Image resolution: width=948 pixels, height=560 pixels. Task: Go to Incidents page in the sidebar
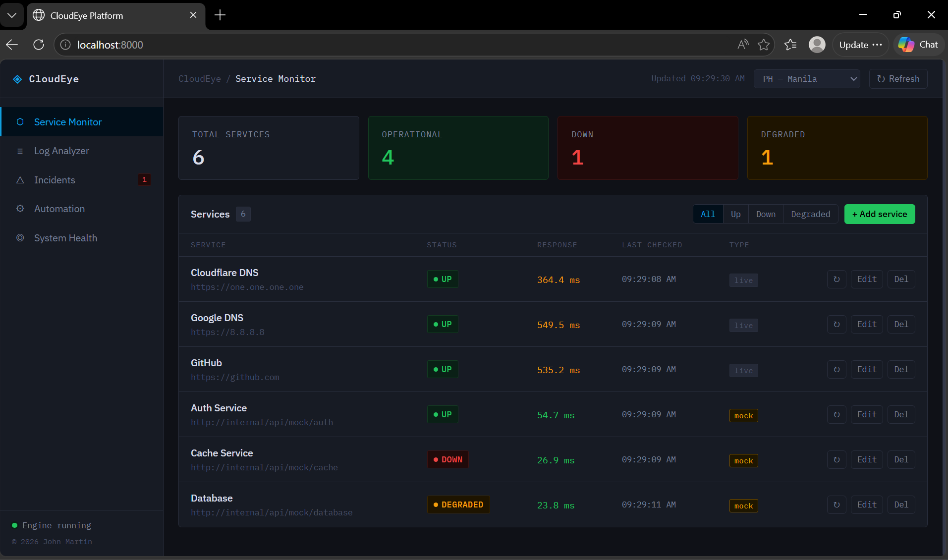point(55,180)
